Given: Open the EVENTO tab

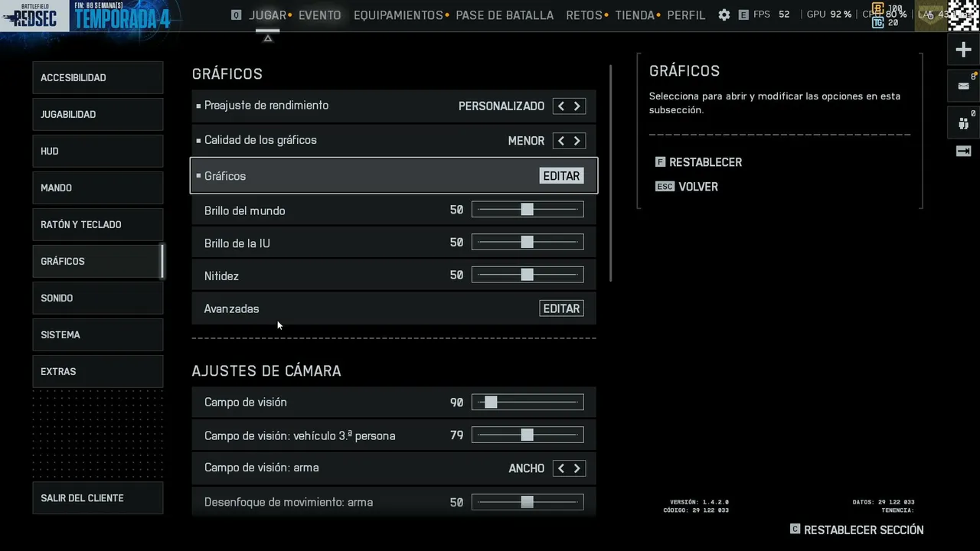Looking at the screenshot, I should point(320,15).
